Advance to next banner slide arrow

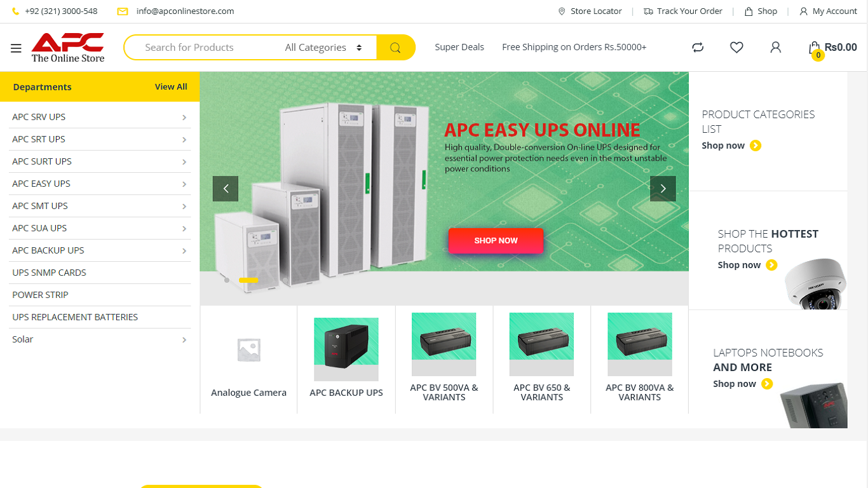pos(663,189)
